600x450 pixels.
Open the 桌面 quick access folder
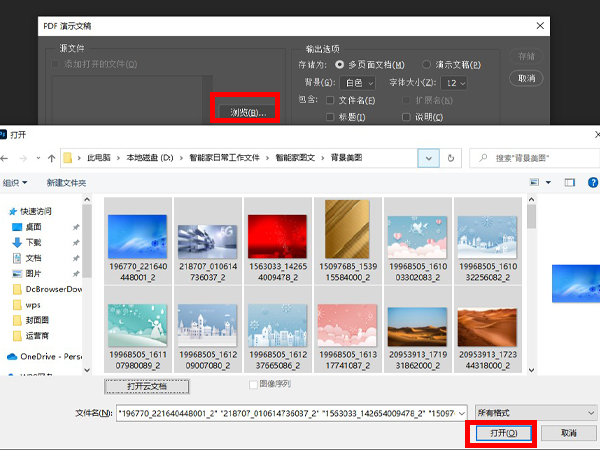pos(33,227)
